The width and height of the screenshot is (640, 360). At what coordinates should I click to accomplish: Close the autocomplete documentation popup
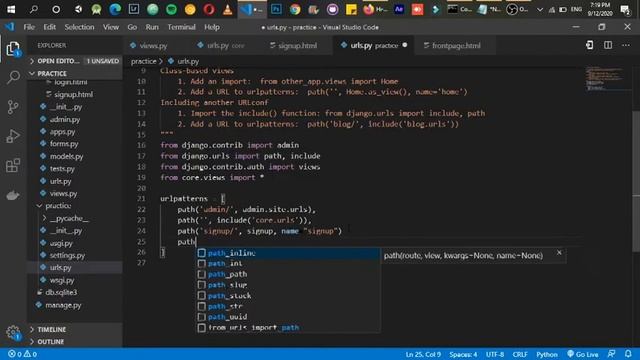click(559, 253)
